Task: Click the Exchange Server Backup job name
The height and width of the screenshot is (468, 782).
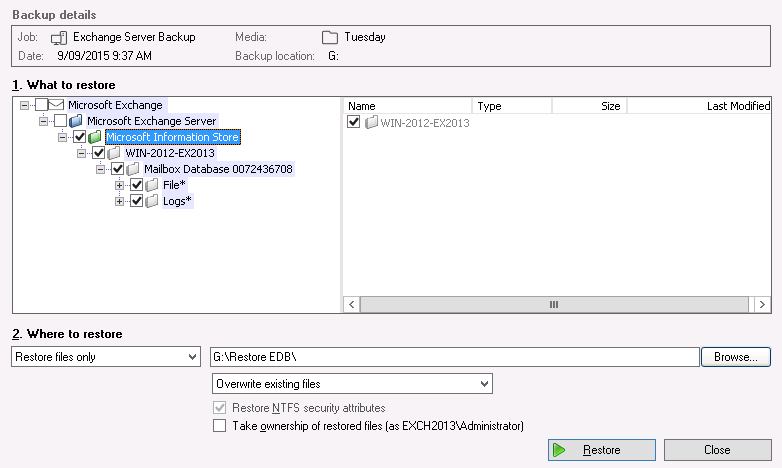Action: (134, 37)
